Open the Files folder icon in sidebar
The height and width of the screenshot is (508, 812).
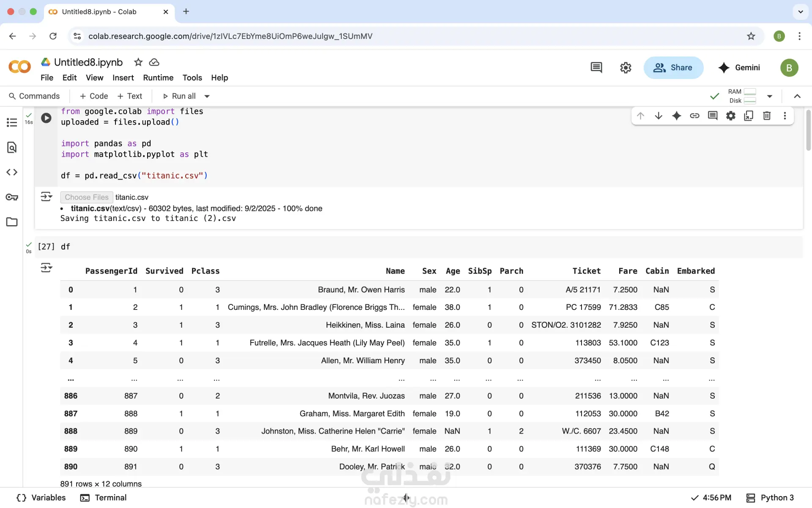[x=12, y=222]
